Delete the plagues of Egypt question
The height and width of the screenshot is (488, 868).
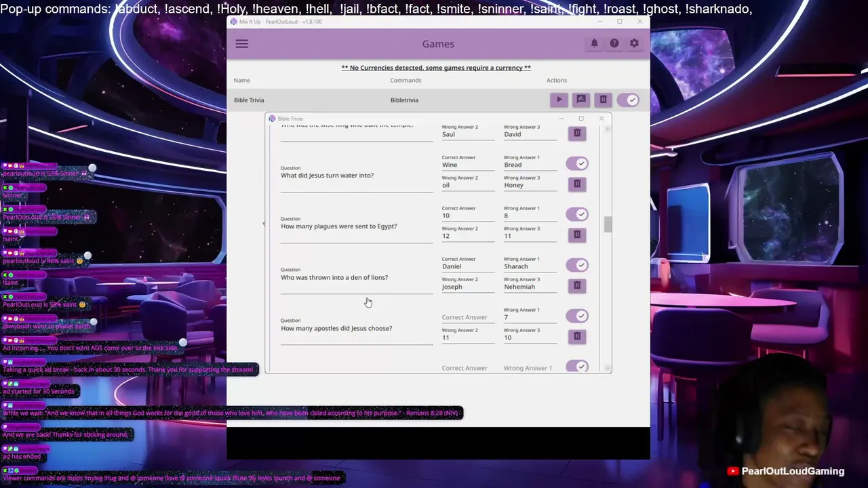577,235
